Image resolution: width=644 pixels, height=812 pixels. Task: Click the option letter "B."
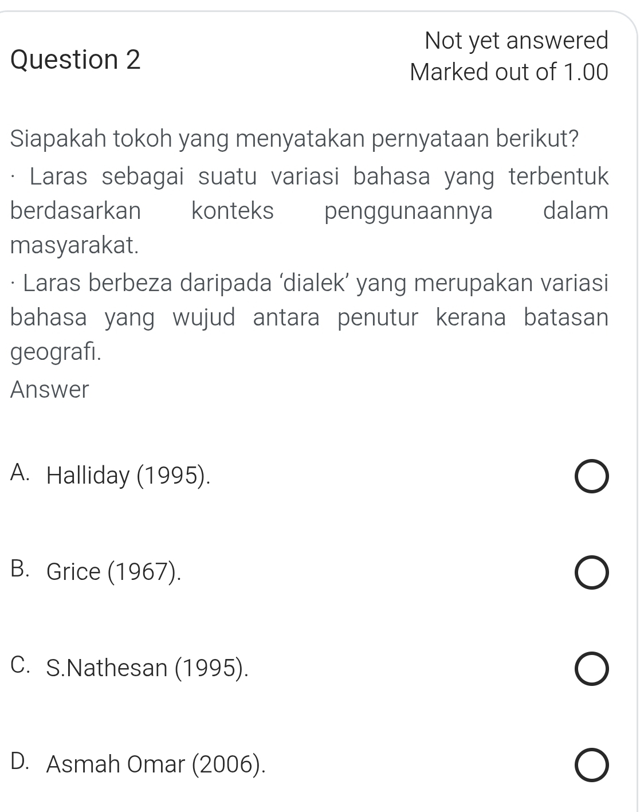(x=21, y=570)
